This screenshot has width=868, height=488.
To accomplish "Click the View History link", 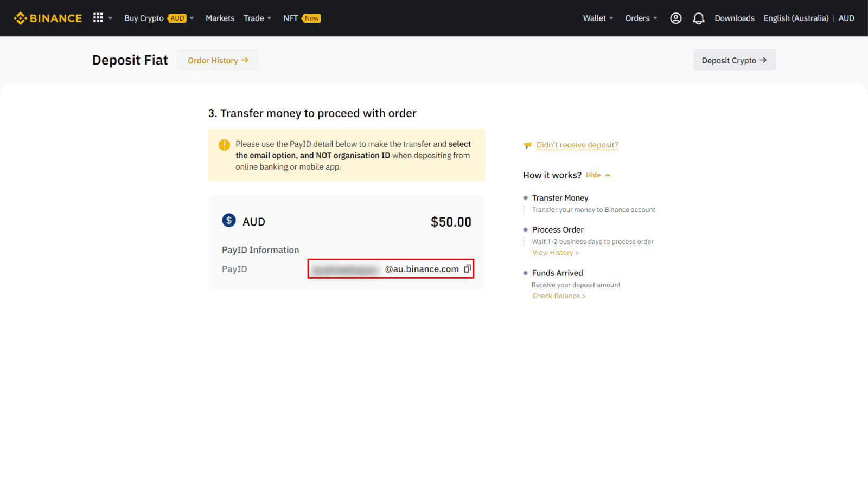I will pyautogui.click(x=555, y=253).
